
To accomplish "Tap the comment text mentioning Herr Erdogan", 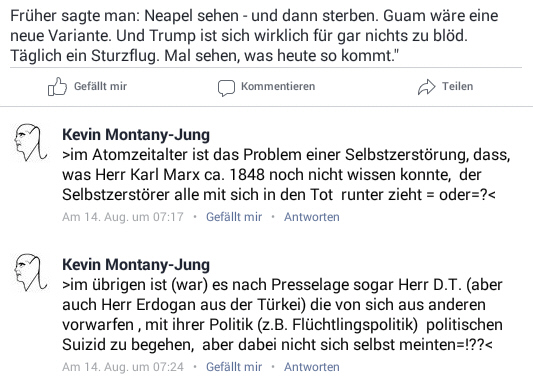I will (x=282, y=314).
